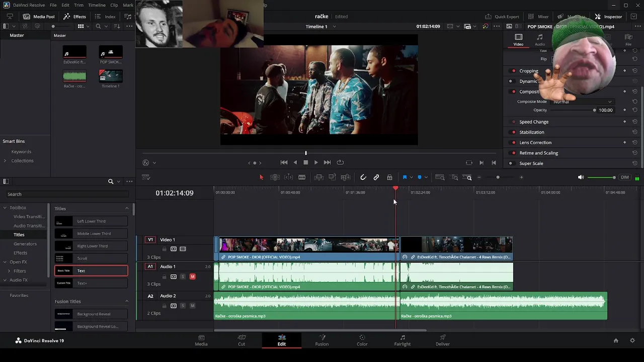Adjust the Opacity slider
The image size is (644, 362).
[x=594, y=110]
